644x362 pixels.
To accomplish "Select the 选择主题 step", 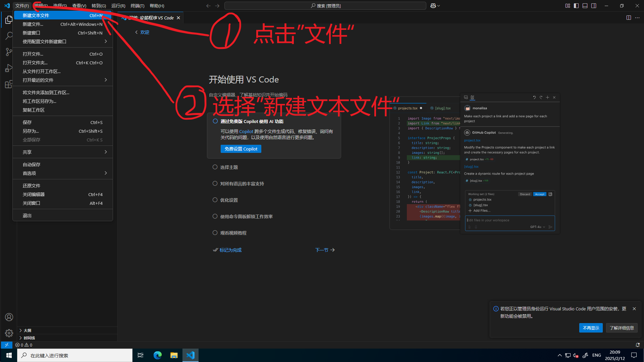I will pyautogui.click(x=229, y=167).
